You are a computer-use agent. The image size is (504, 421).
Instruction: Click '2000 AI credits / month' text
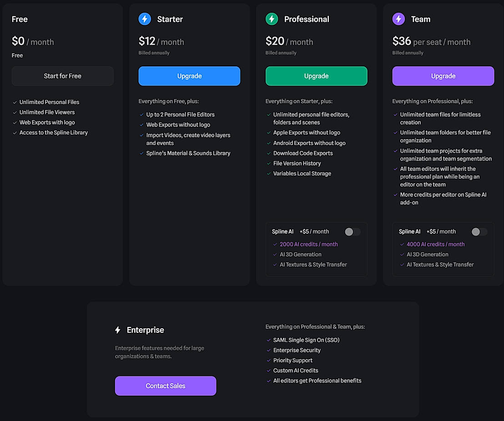click(x=309, y=244)
